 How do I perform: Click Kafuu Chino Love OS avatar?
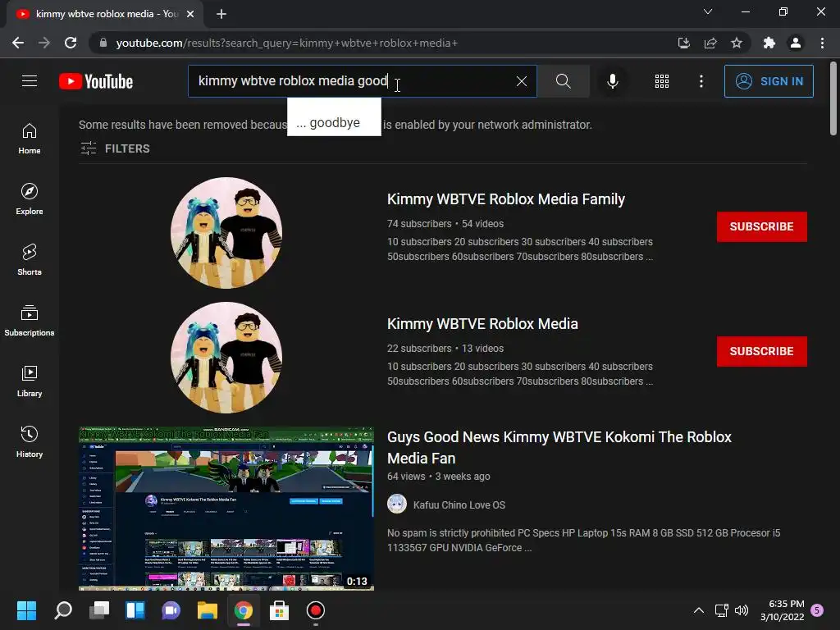(397, 504)
